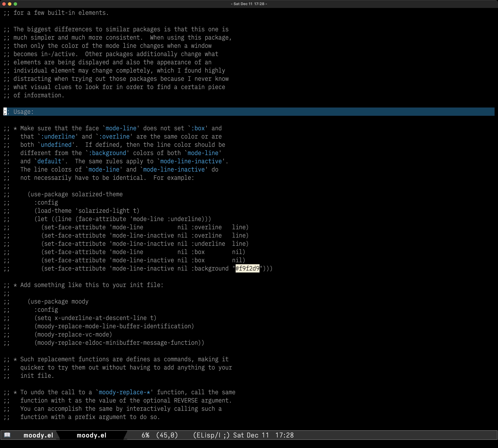The image size is (498, 448).
Task: Click the open book icon in the mode line
Action: [x=7, y=435]
